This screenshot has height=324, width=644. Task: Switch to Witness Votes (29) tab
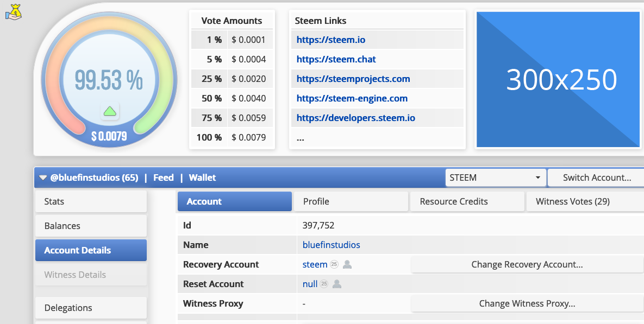click(x=585, y=201)
